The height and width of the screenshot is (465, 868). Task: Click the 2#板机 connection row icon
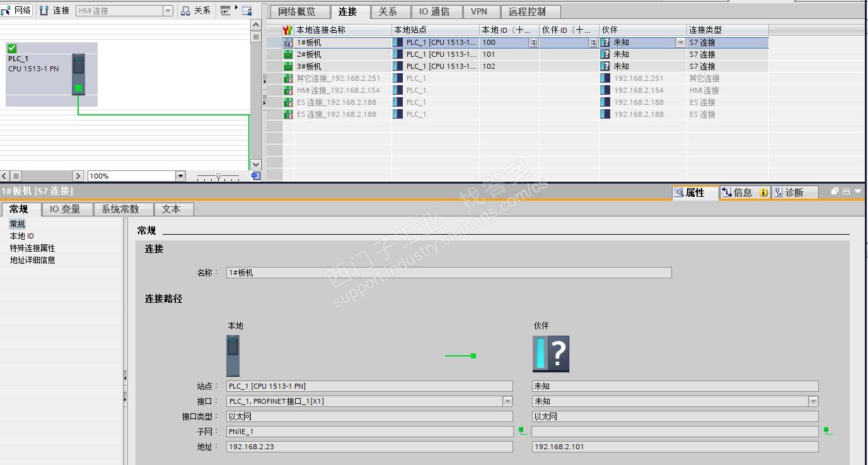pyautogui.click(x=288, y=54)
